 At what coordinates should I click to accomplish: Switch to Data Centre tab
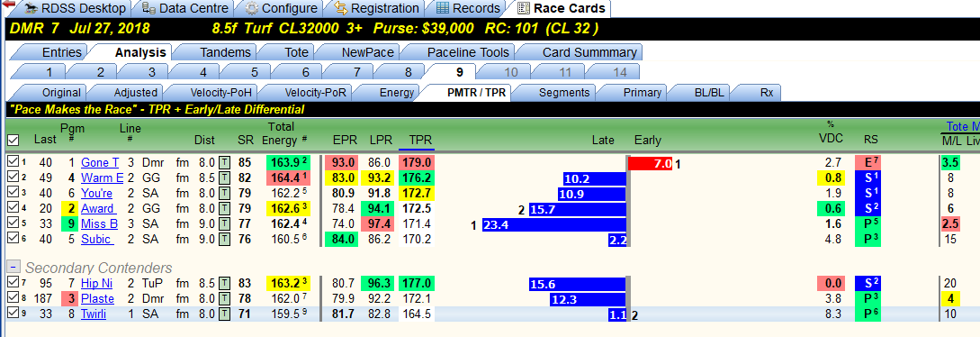click(x=185, y=9)
